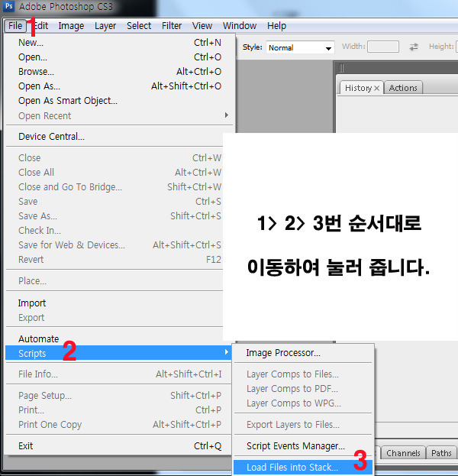Click Close and Go To Bridge...
Image resolution: width=458 pixels, height=476 pixels.
click(x=114, y=187)
